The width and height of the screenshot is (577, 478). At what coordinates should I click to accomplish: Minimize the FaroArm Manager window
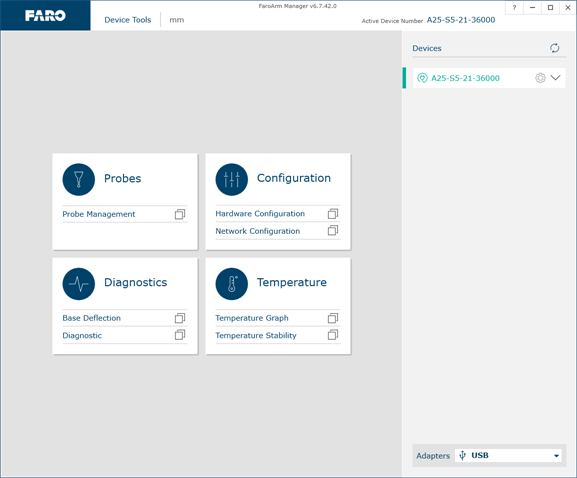pos(532,7)
